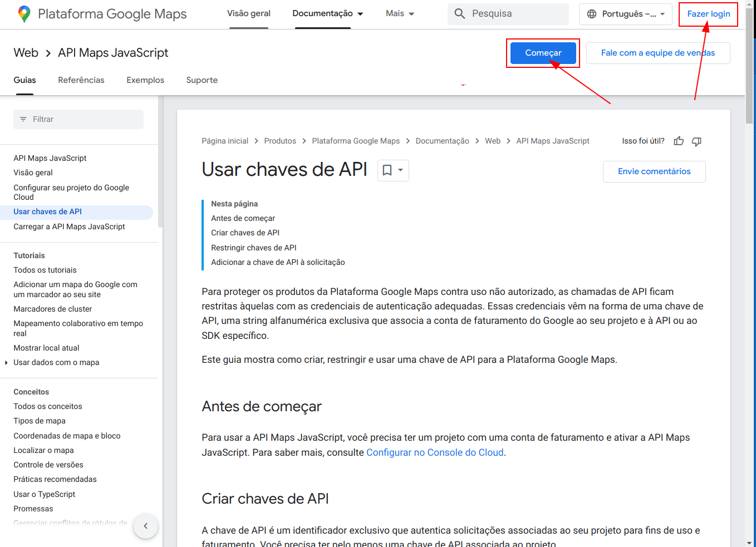Switch to the Referências tab
The image size is (756, 547).
(x=81, y=80)
